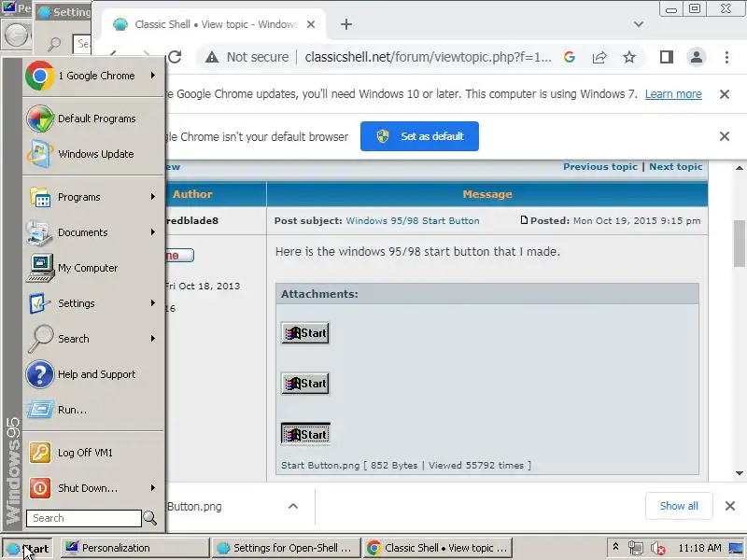Click the Google icon in the address bar
Screen dimensions: 747x560
tap(570, 57)
